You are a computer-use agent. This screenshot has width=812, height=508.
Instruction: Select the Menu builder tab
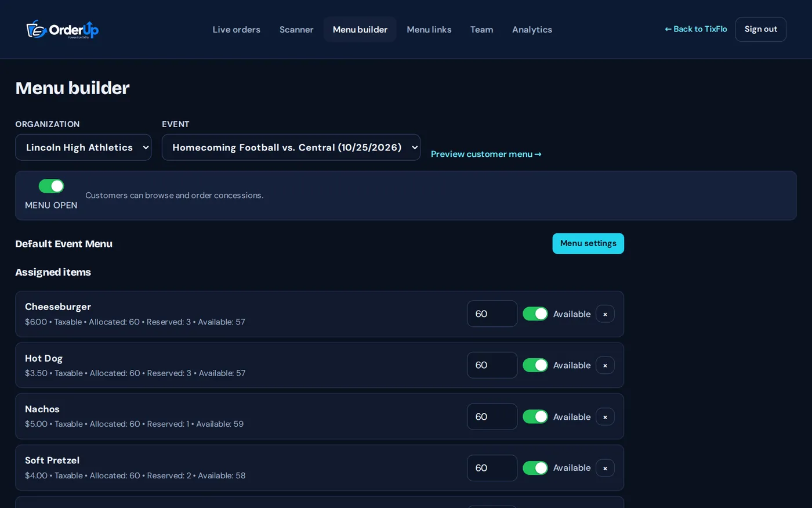pos(360,30)
